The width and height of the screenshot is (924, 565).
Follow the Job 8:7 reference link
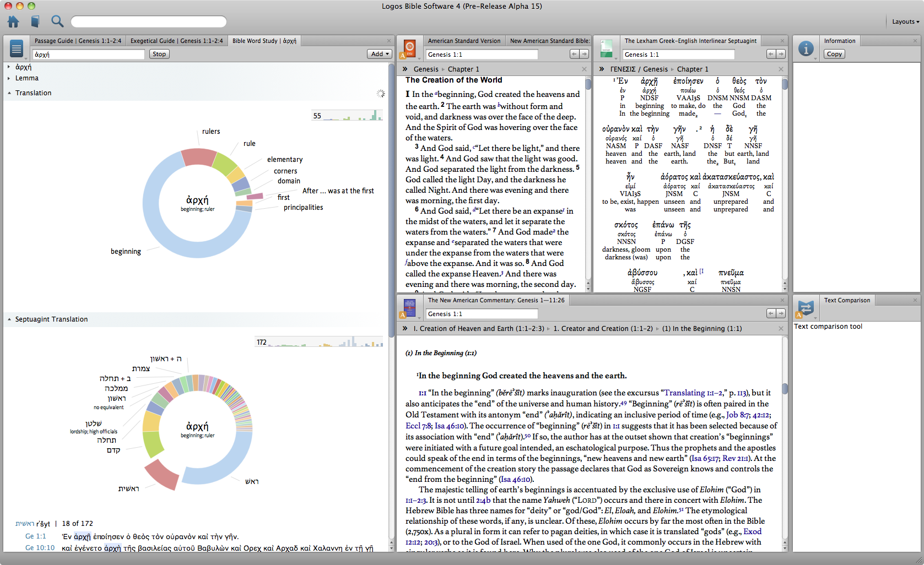click(x=738, y=415)
